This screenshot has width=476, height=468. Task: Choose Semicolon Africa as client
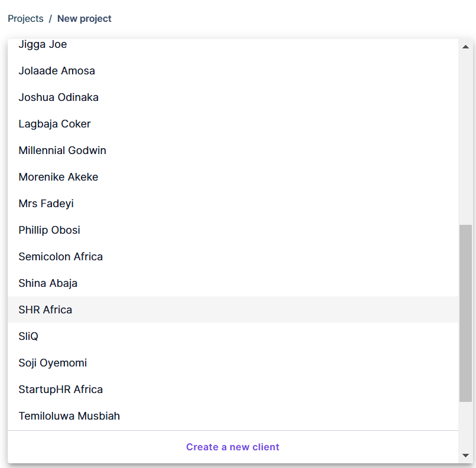[x=233, y=257]
